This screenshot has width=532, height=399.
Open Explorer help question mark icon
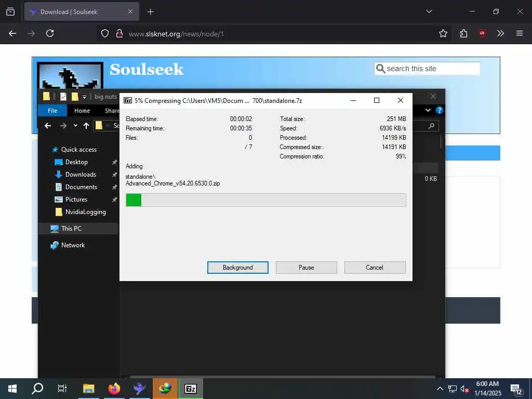point(439,110)
